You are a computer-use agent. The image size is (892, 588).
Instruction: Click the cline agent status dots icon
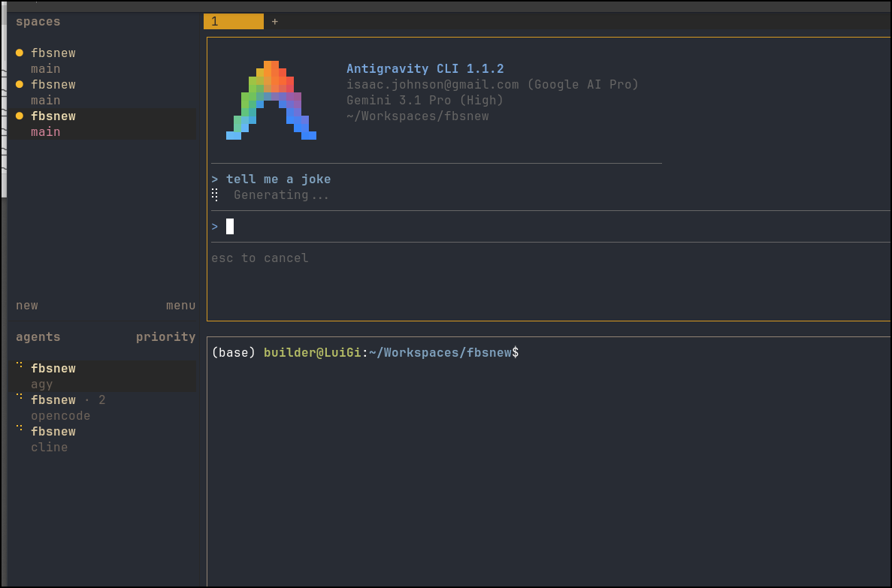point(20,427)
